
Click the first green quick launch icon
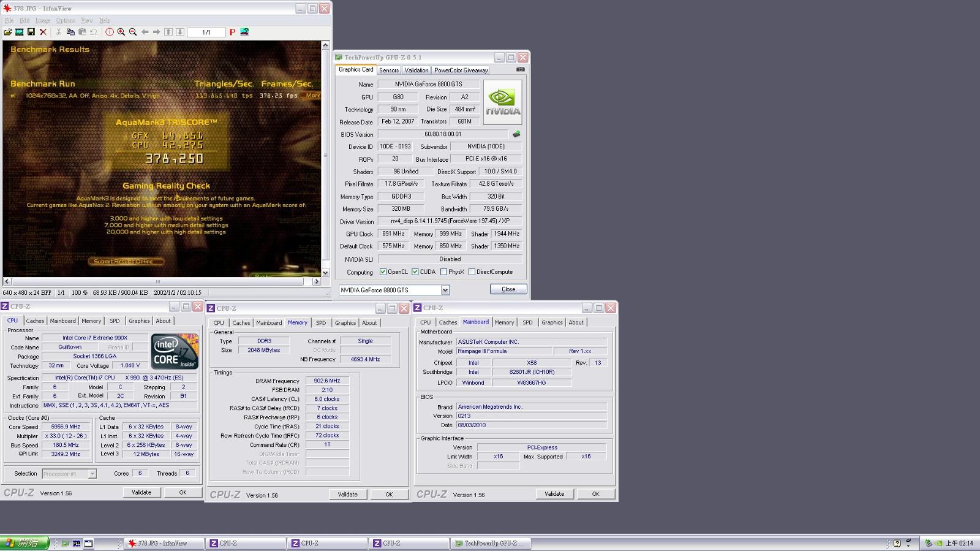point(66,543)
